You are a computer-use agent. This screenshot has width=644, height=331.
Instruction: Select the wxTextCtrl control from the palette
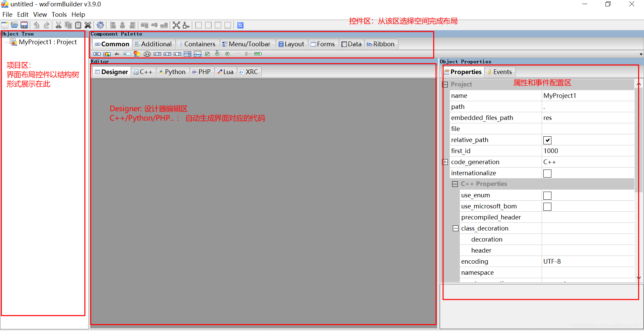[x=127, y=54]
